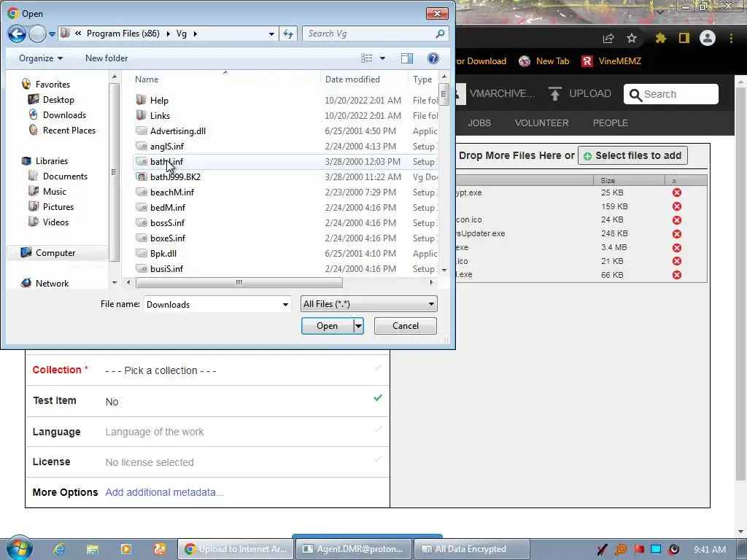Screen dimensions: 747x560
Task: Select anglS.inf file
Action: pos(167,146)
